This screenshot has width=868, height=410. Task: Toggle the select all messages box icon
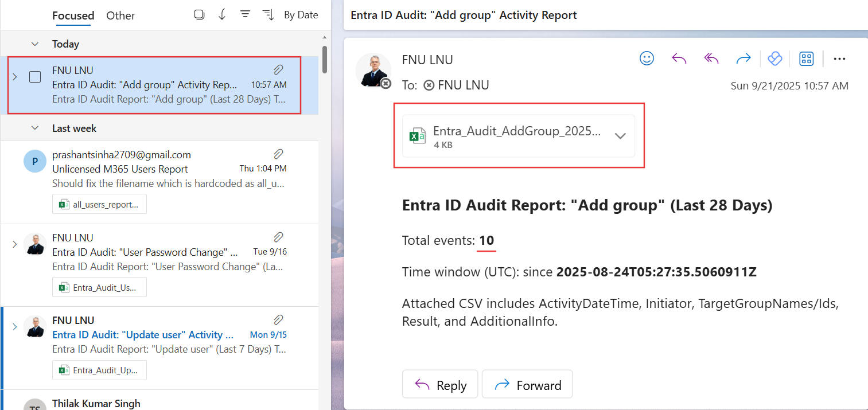click(x=199, y=15)
